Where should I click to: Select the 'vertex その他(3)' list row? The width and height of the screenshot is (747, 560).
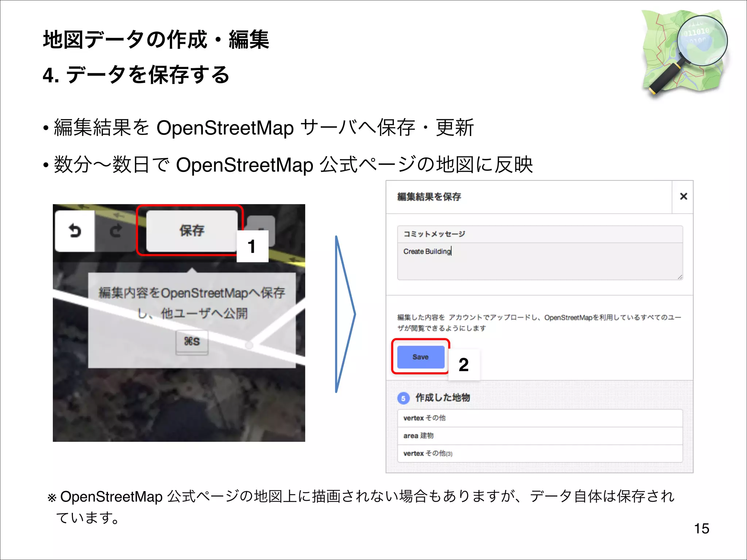[540, 454]
